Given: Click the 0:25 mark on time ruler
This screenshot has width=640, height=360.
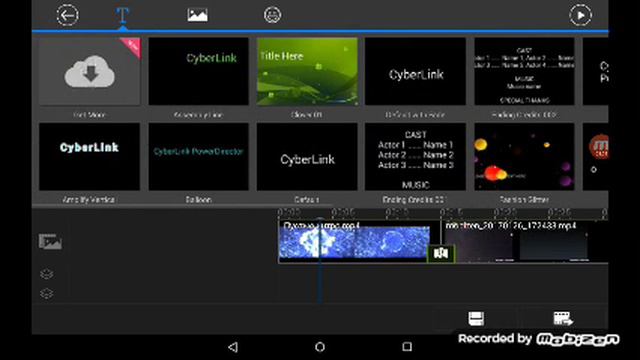Looking at the screenshot, I should point(559,213).
